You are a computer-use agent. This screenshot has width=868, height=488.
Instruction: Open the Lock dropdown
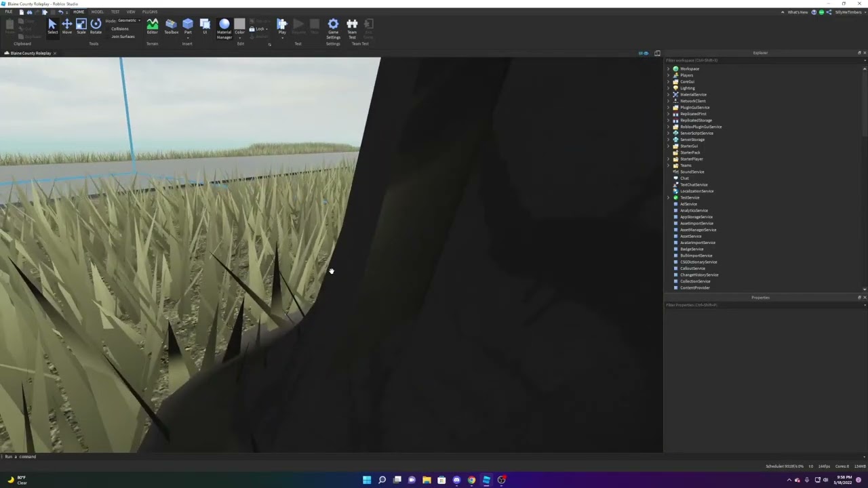[258, 29]
